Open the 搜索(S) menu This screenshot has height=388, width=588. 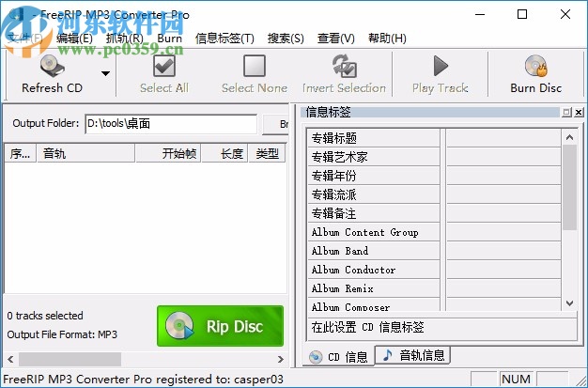pos(286,39)
